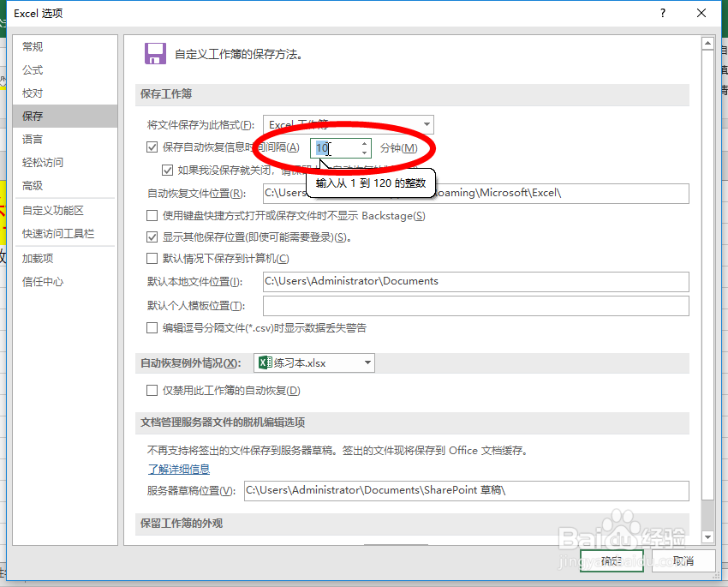Click the help question mark button
Screen dimensions: 728x587
click(x=663, y=13)
